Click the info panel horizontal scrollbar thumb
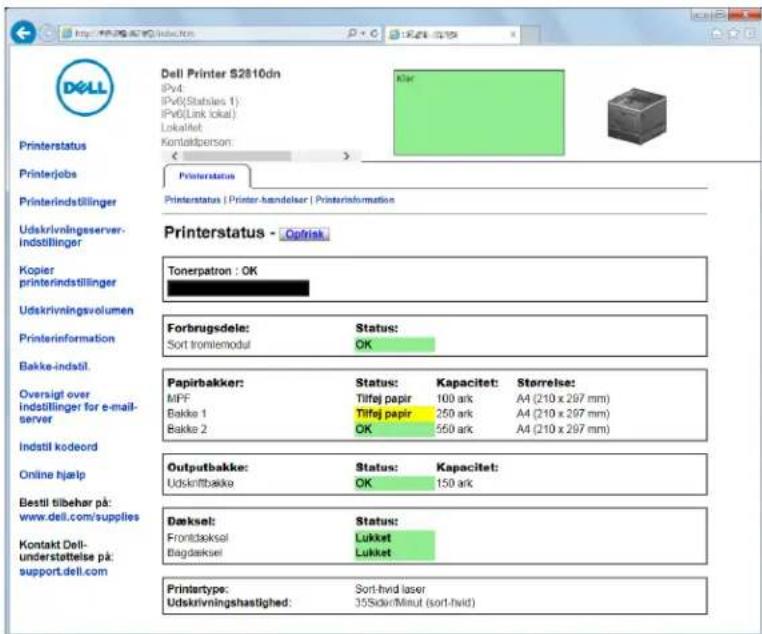762x634 pixels. [x=237, y=156]
